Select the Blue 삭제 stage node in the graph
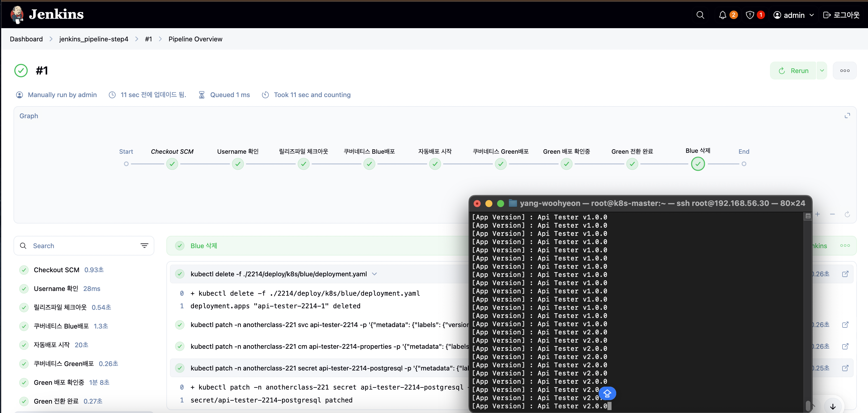This screenshot has width=868, height=413. click(x=698, y=164)
